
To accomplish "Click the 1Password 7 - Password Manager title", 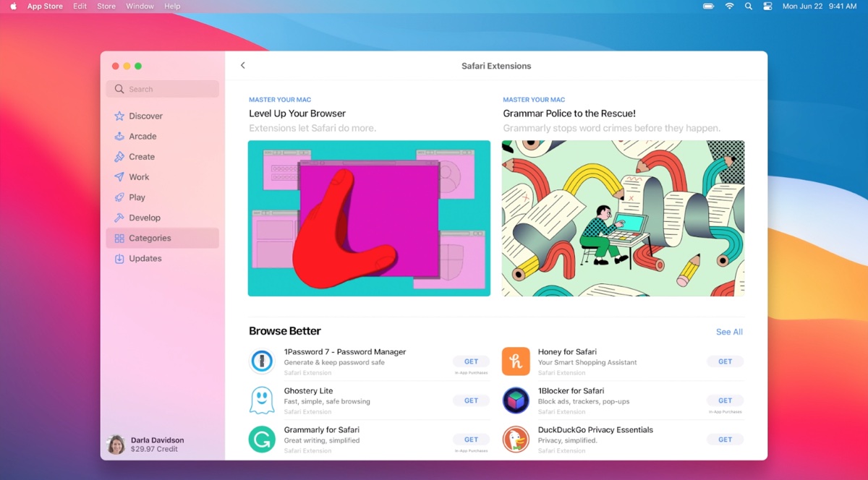I will click(x=345, y=352).
